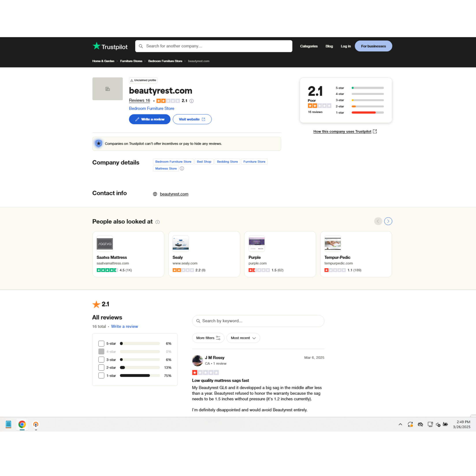The width and height of the screenshot is (476, 476).
Task: Open How this company uses Trustpilot link
Action: pos(345,131)
